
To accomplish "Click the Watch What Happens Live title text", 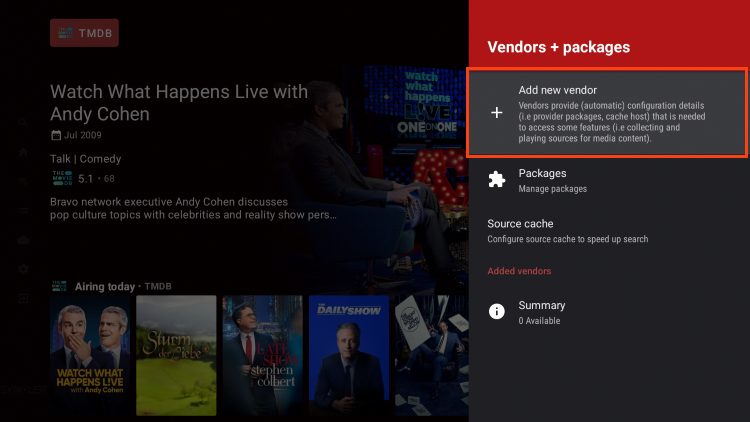I will pyautogui.click(x=179, y=102).
